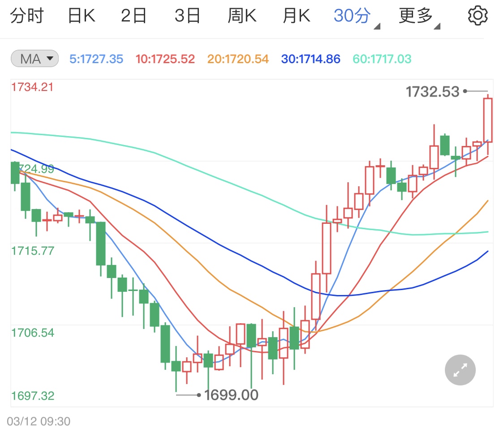Open the chart settings gear icon

point(477,15)
